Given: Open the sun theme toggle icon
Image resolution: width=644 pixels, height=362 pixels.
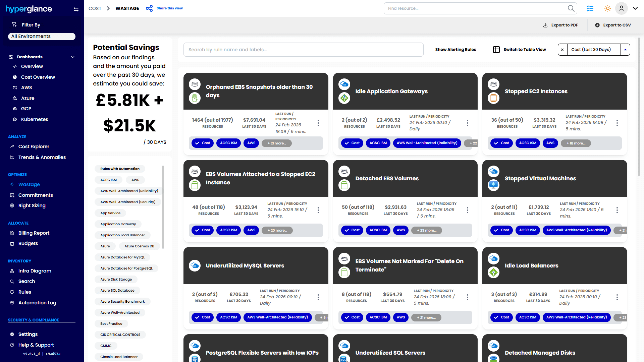Looking at the screenshot, I should pyautogui.click(x=607, y=8).
